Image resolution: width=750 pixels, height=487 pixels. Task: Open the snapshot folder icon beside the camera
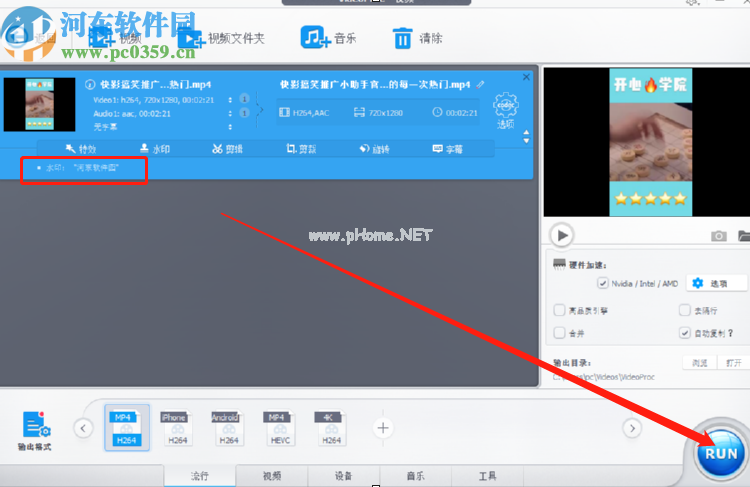744,235
